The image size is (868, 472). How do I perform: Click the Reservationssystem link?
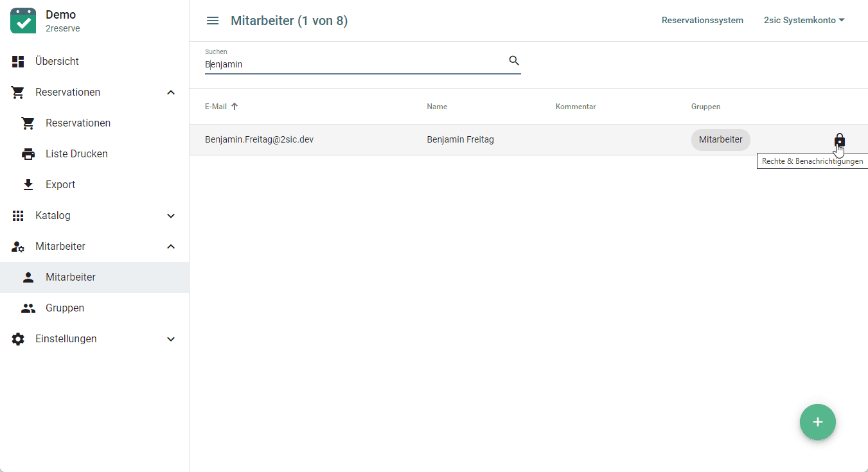pyautogui.click(x=702, y=21)
